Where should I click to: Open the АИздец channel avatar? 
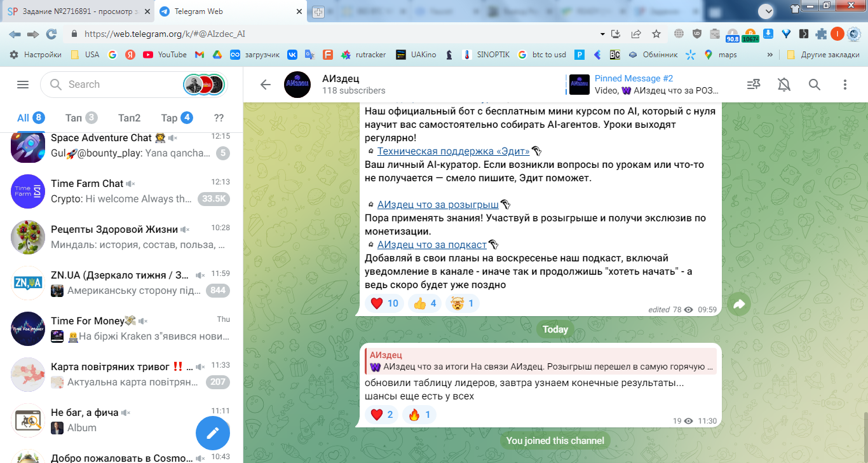click(x=297, y=85)
